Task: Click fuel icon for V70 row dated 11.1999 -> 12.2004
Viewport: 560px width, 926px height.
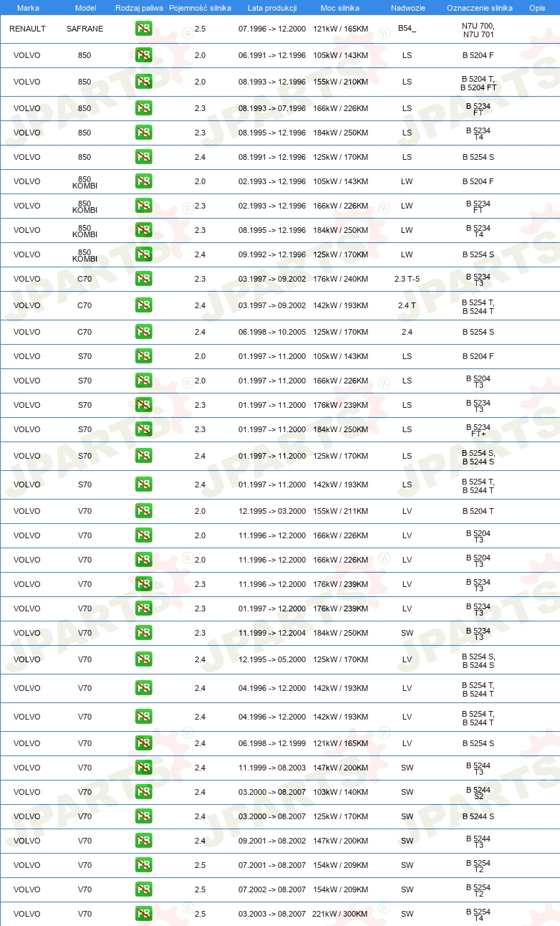Action: [143, 633]
